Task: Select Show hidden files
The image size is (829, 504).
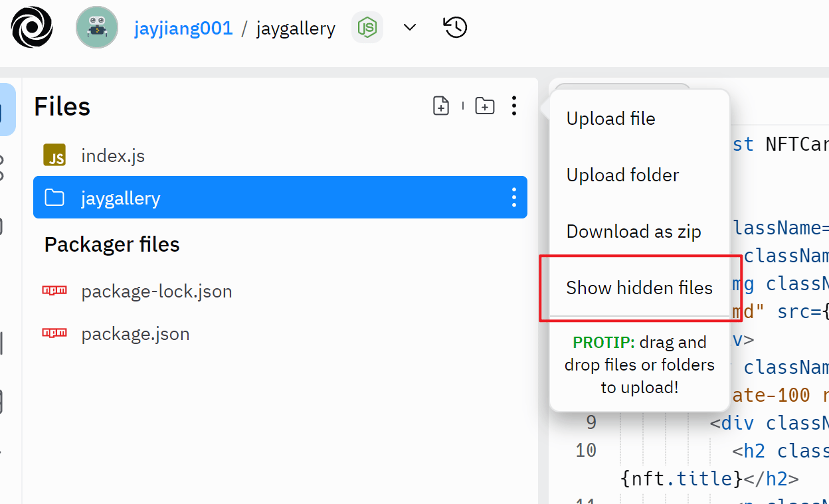Action: [639, 288]
